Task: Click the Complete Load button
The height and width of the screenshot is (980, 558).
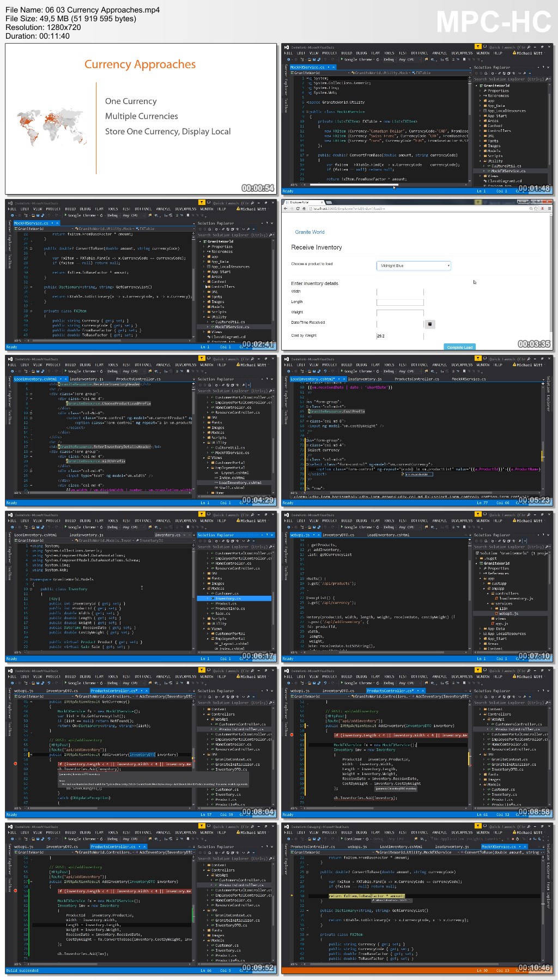Action: tap(459, 347)
